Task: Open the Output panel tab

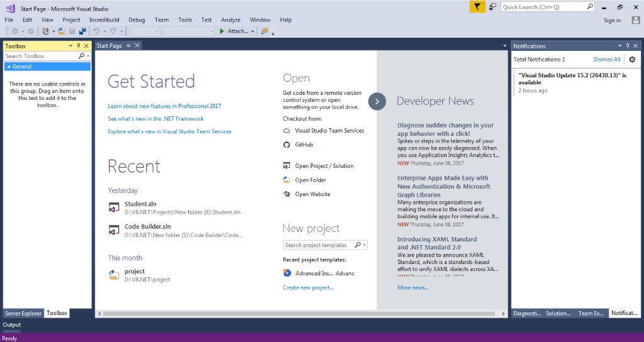Action: pos(12,325)
